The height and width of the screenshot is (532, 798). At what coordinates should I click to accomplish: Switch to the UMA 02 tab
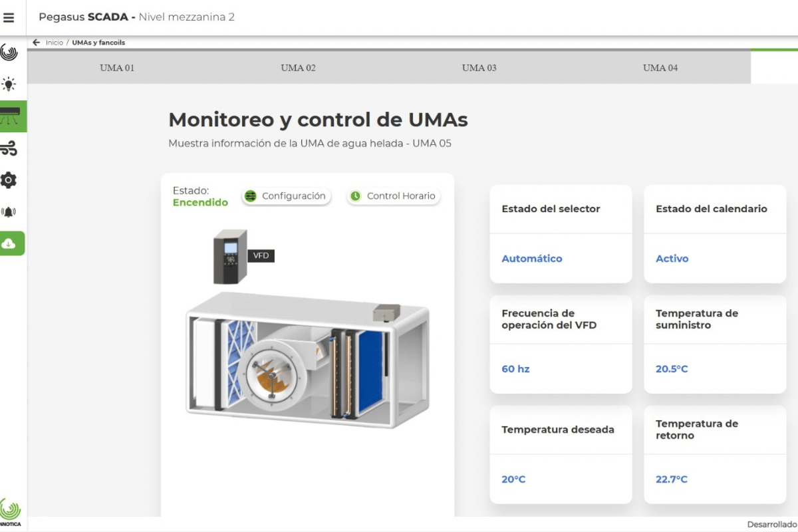(298, 68)
